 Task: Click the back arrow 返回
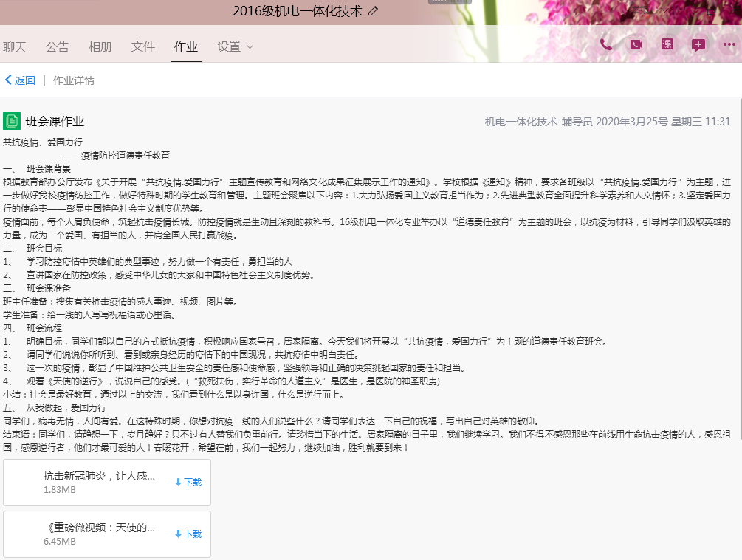click(20, 80)
